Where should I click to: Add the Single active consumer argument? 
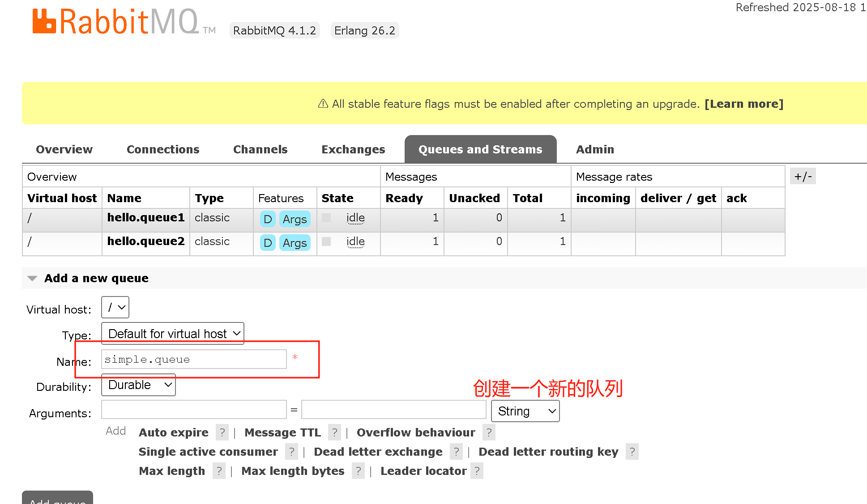pyautogui.click(x=208, y=452)
